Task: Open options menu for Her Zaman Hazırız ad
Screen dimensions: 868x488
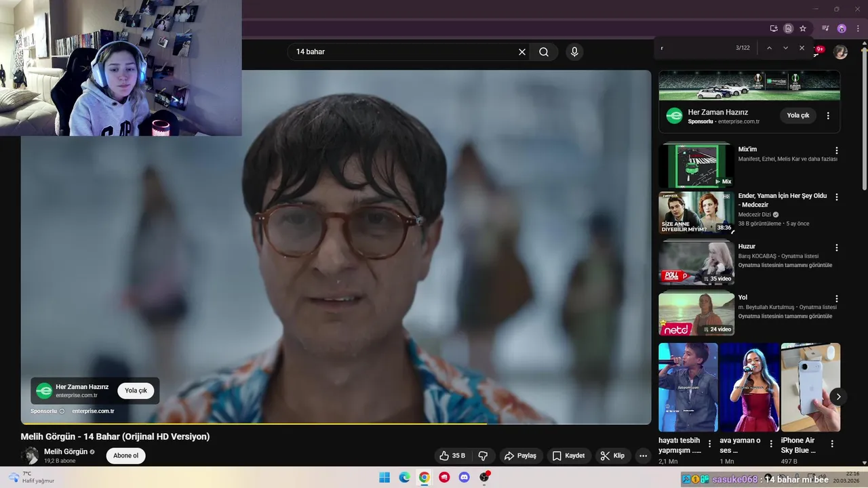Action: 828,116
